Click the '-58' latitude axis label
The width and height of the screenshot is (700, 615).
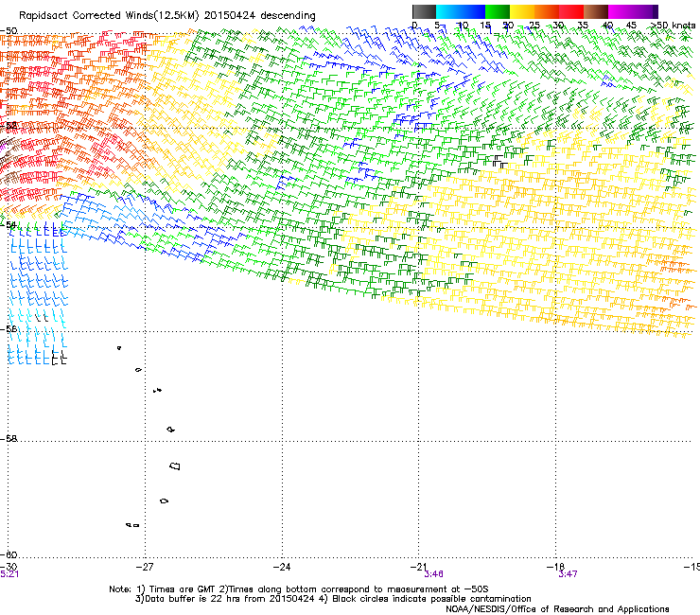(9, 439)
